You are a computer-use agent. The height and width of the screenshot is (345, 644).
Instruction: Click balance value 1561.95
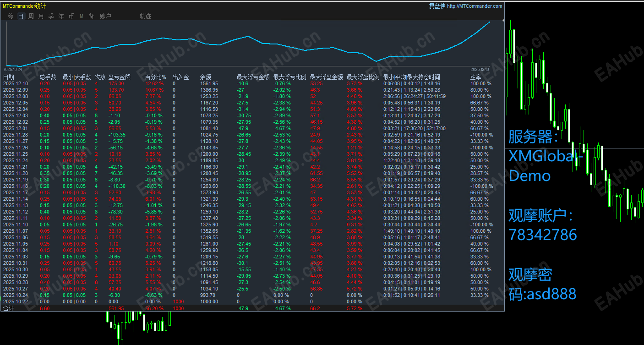click(209, 83)
